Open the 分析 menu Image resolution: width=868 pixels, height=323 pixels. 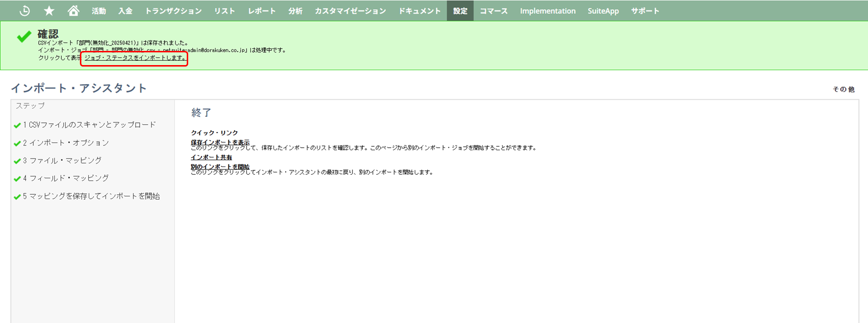point(296,11)
